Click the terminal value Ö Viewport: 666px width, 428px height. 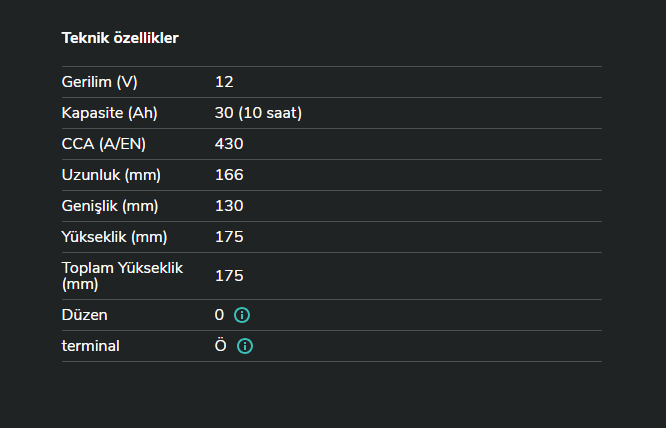pyautogui.click(x=221, y=346)
